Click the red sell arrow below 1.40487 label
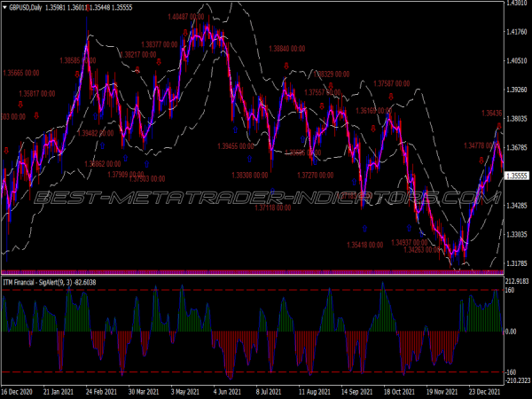This screenshot has width=532, height=399. click(x=185, y=33)
